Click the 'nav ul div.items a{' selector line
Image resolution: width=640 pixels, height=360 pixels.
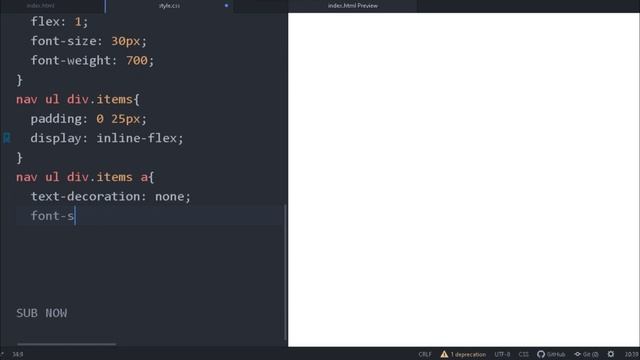click(85, 177)
